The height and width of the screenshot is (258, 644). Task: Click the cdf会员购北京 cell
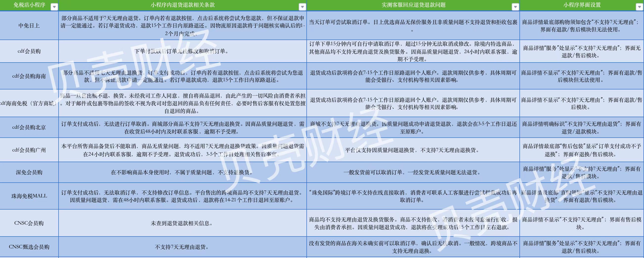(29, 127)
